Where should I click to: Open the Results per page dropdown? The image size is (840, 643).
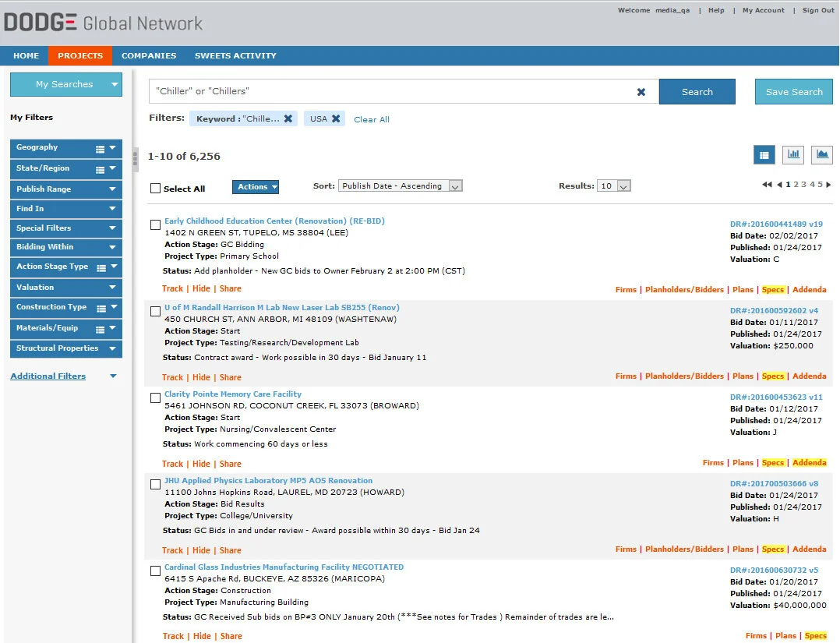tap(614, 186)
